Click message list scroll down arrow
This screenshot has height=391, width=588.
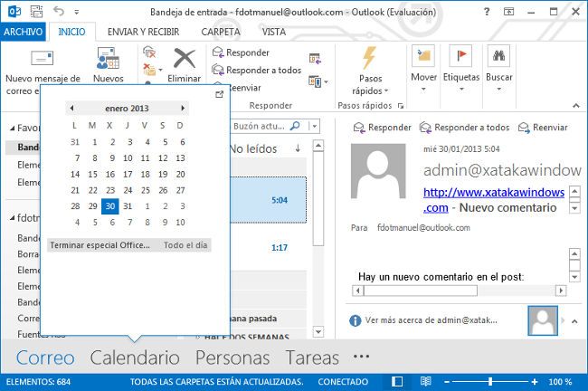318,331
